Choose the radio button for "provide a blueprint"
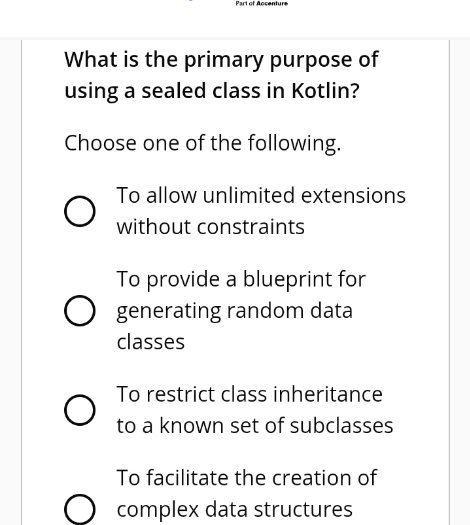Image resolution: width=470 pixels, height=525 pixels. 80,310
